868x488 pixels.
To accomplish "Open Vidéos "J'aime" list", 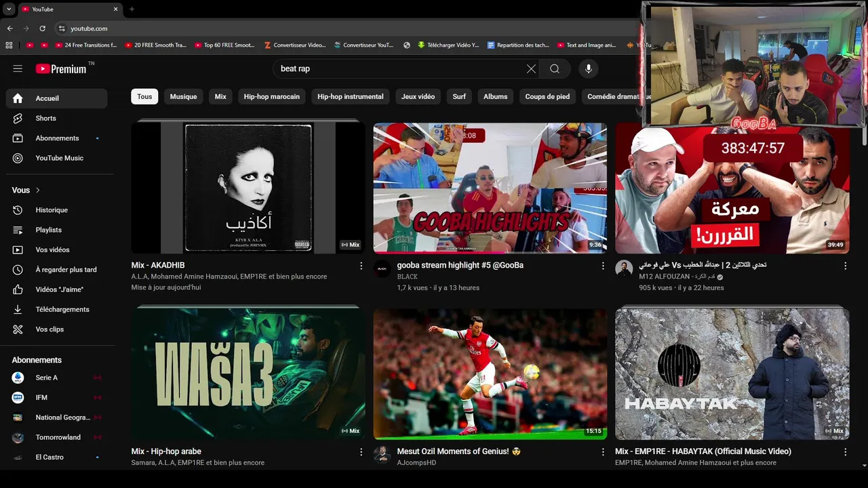I will tap(57, 289).
